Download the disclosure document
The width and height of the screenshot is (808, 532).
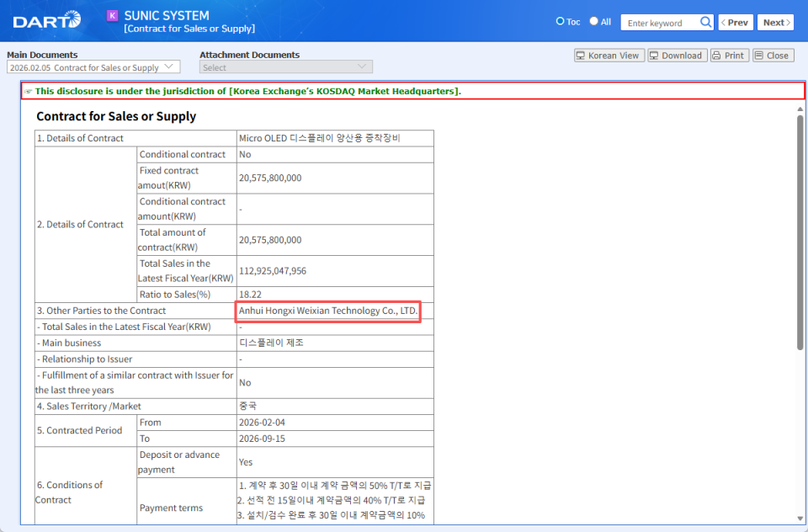[x=676, y=56]
